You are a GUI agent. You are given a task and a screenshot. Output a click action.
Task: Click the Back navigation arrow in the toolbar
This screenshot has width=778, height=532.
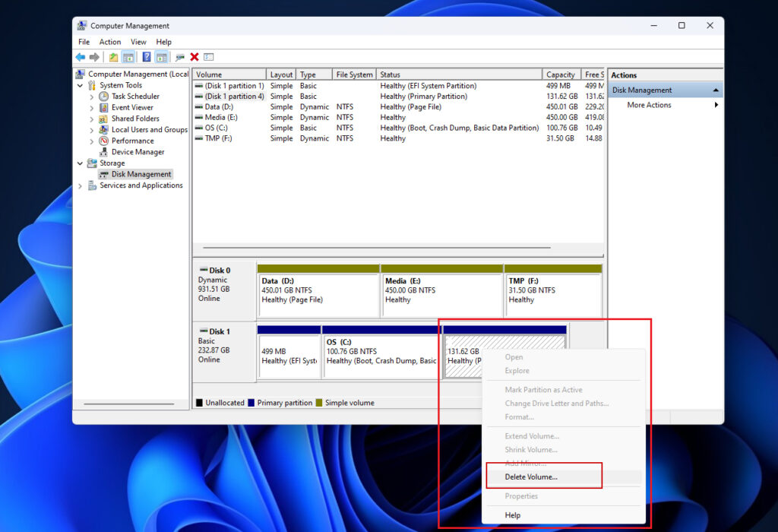[x=79, y=57]
